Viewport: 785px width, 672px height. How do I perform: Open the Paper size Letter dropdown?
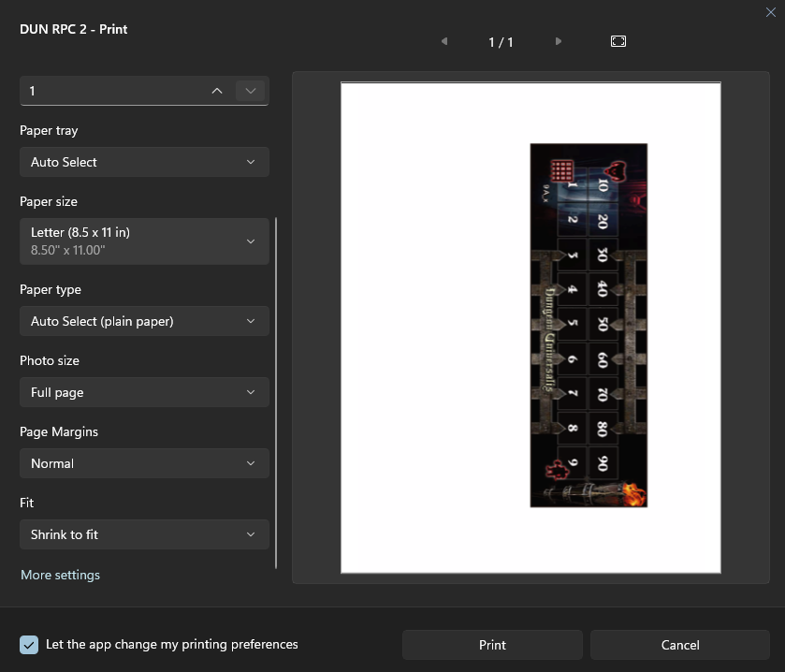tap(144, 241)
